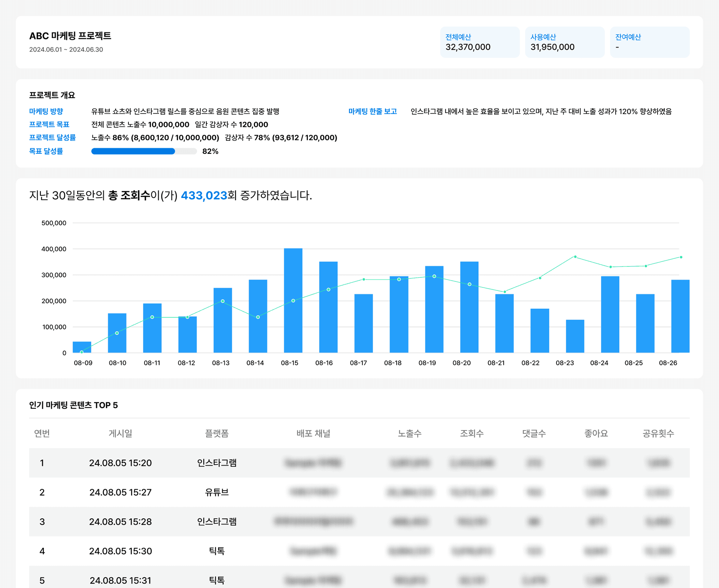This screenshot has width=719, height=588.
Task: Click the 좋아요 column header
Action: (596, 433)
